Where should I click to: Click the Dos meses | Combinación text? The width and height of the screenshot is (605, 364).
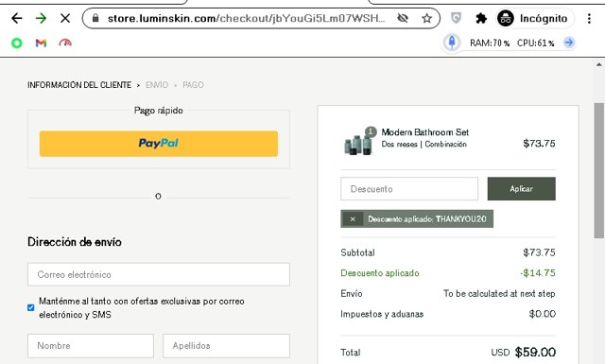(424, 145)
